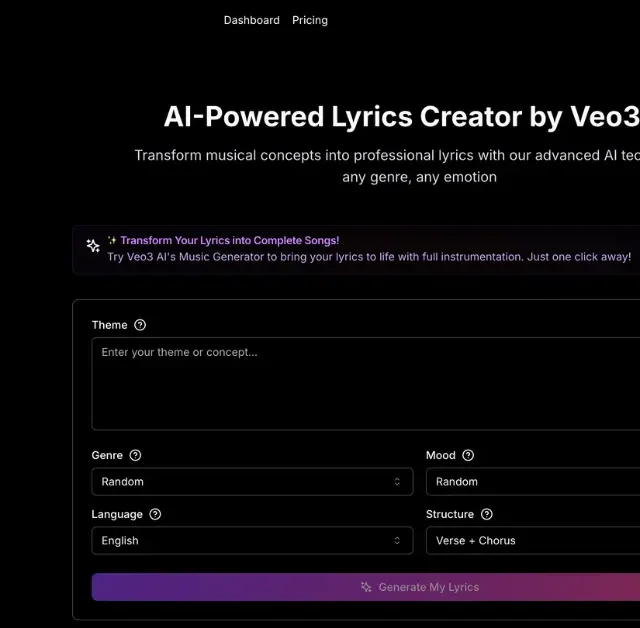Open the Genre dropdown showing Random
Image resolution: width=640 pixels, height=628 pixels.
(x=252, y=482)
